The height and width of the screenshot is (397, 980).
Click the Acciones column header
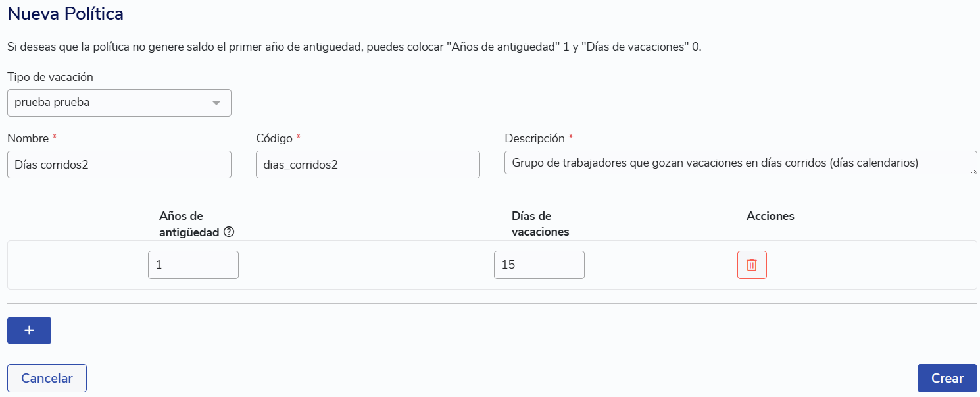click(770, 216)
